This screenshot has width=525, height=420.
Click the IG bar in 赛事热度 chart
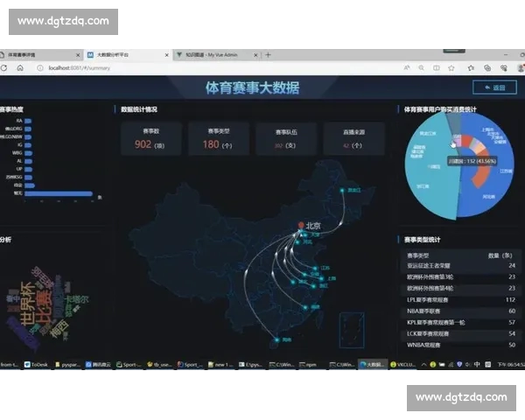(28, 145)
